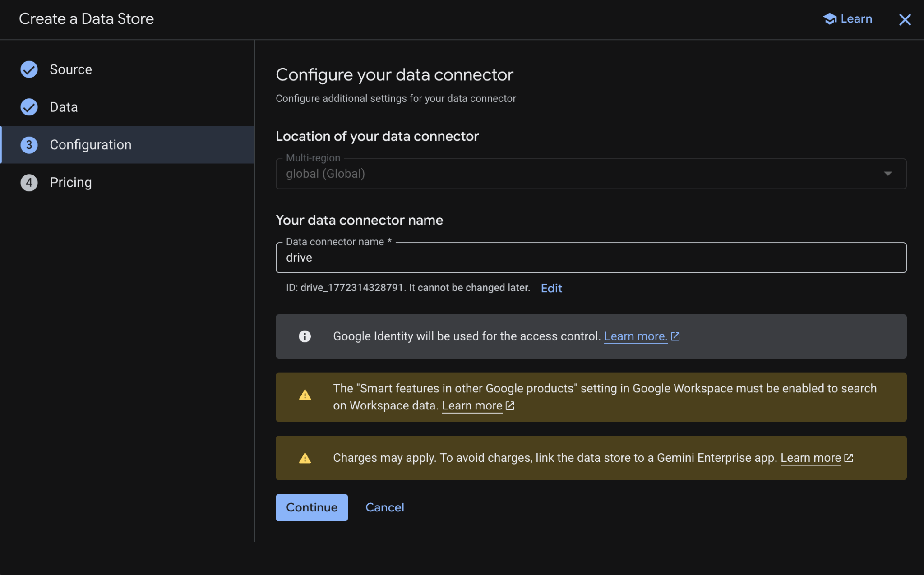Click the warning triangle in Charges banner

[x=305, y=459]
